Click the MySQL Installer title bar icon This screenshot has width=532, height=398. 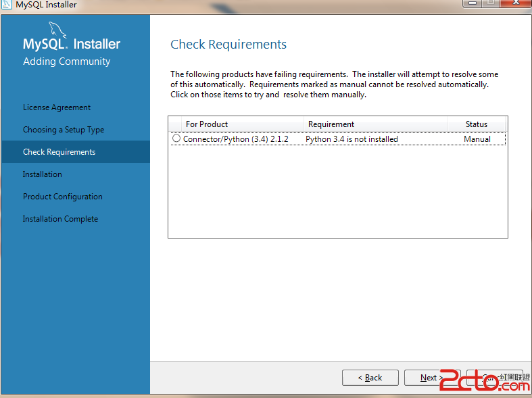point(7,4)
